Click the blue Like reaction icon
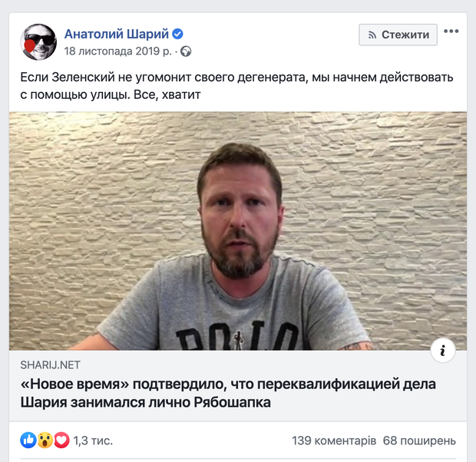 pyautogui.click(x=28, y=441)
